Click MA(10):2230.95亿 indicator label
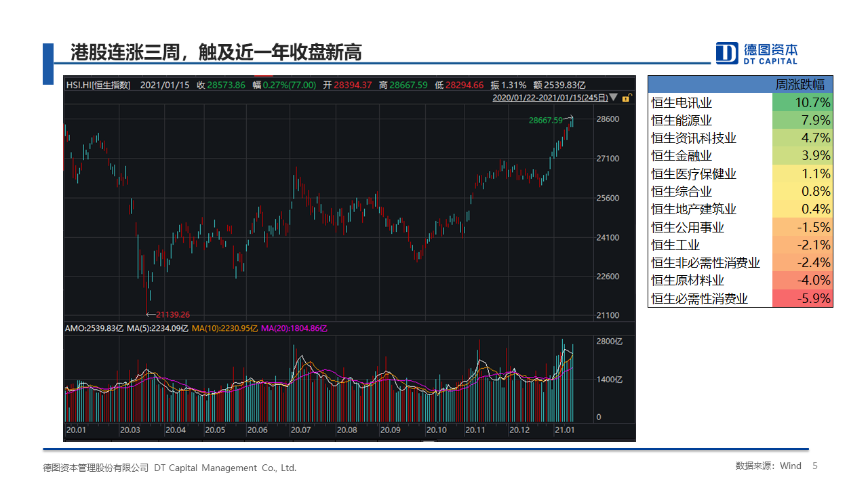 click(x=224, y=328)
